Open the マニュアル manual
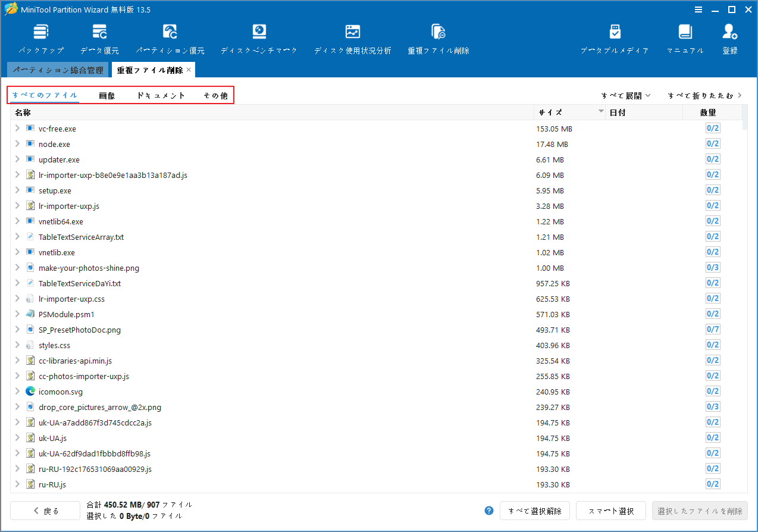 [x=684, y=37]
